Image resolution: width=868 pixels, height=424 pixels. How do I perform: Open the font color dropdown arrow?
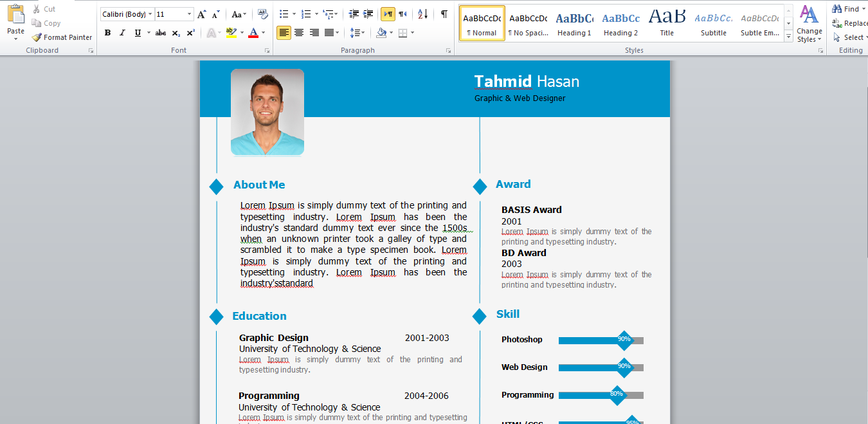click(263, 33)
